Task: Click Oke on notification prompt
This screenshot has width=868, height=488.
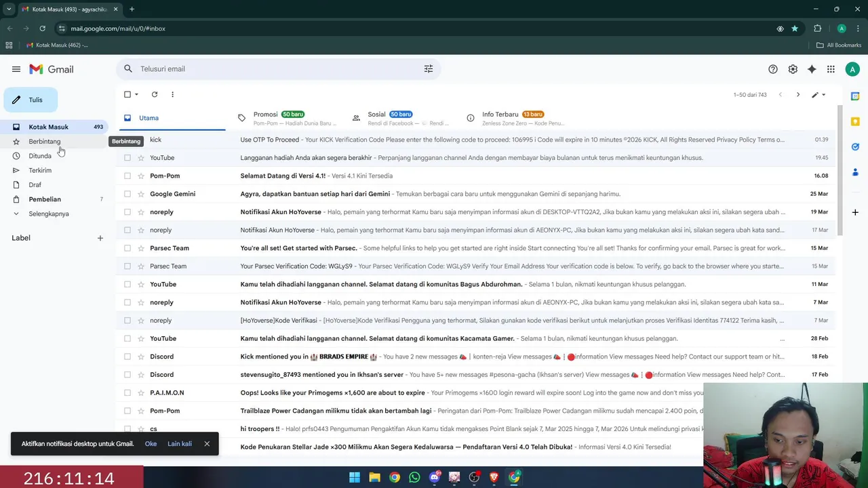Action: (x=151, y=444)
